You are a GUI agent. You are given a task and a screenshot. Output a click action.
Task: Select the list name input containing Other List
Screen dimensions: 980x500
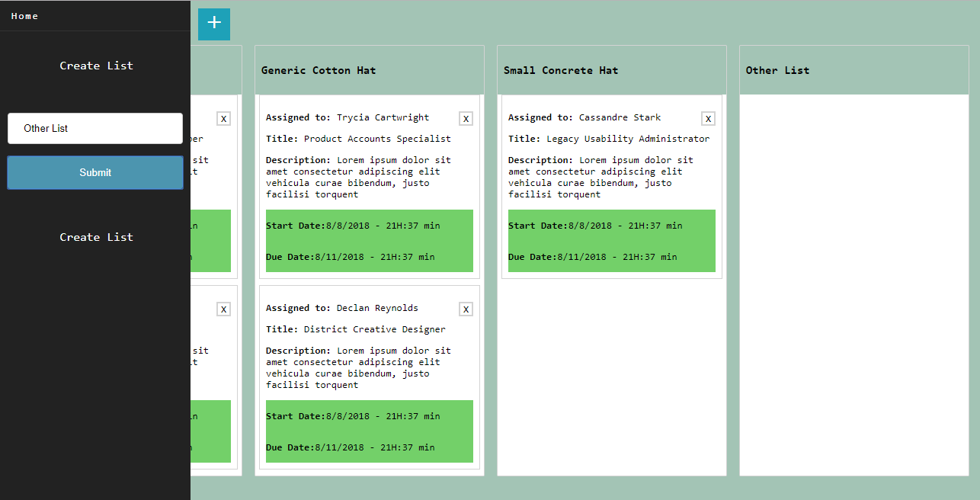click(94, 128)
